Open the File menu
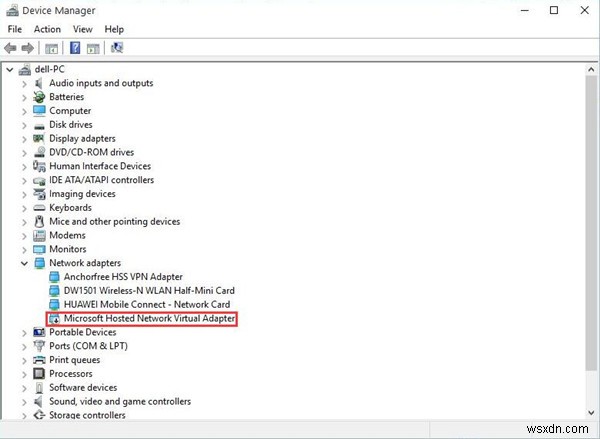The height and width of the screenshot is (439, 600). point(15,29)
